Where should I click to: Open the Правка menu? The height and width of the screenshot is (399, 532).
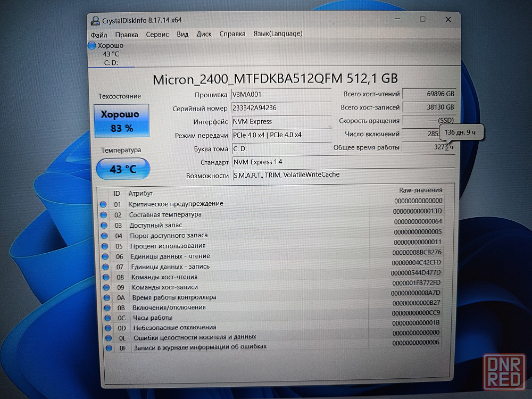(126, 35)
